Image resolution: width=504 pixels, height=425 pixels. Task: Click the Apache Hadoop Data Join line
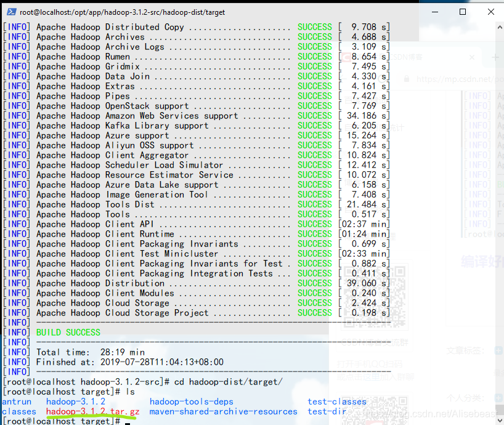click(196, 76)
